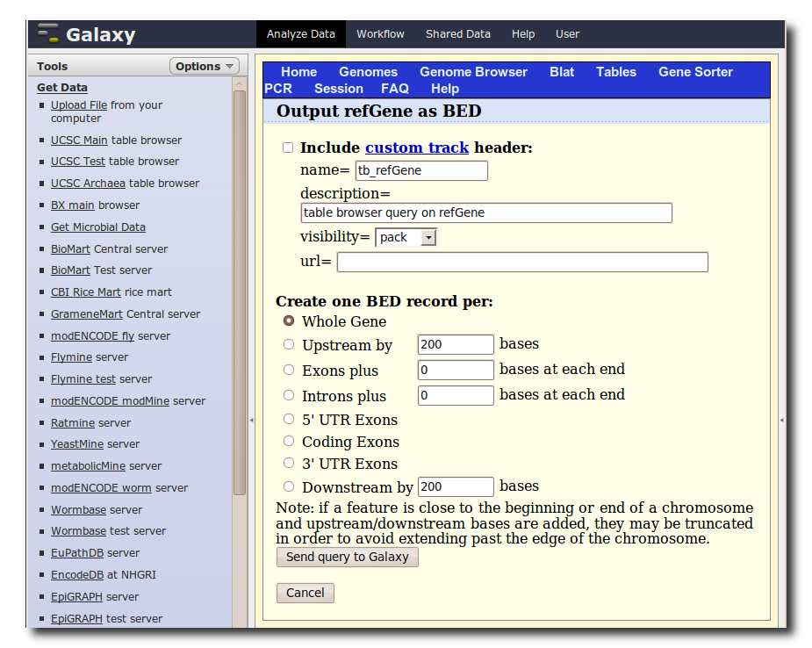Open the Help menu in Galaxy masthead

523,34
